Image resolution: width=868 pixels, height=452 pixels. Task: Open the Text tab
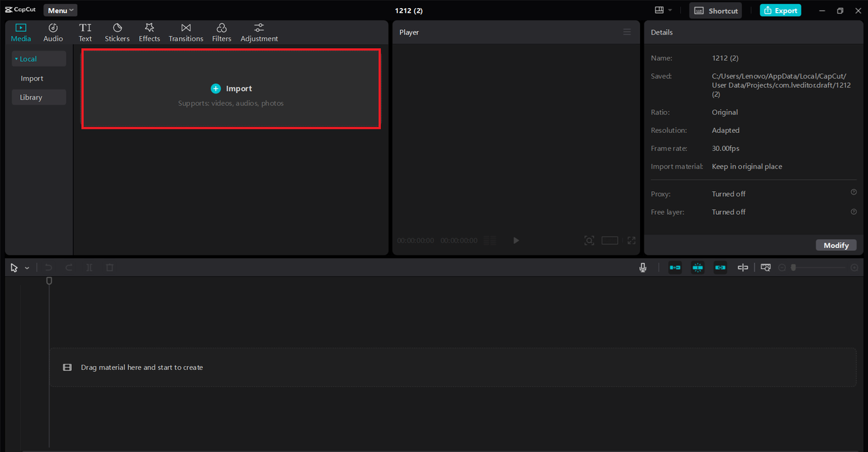(85, 33)
